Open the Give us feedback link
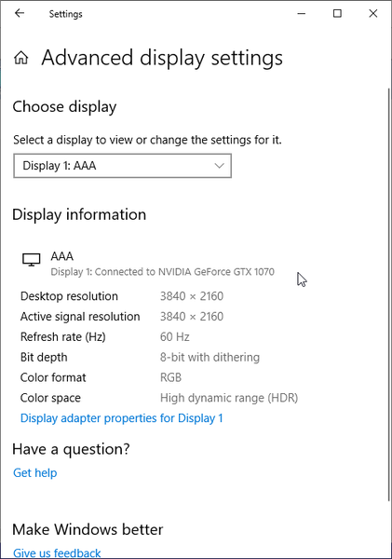Screen dimensions: 392x559 [57, 552]
